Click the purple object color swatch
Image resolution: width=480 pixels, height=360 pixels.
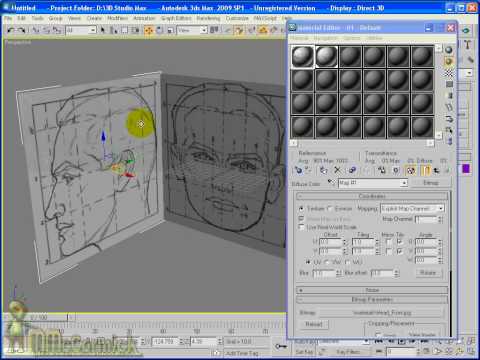466,169
